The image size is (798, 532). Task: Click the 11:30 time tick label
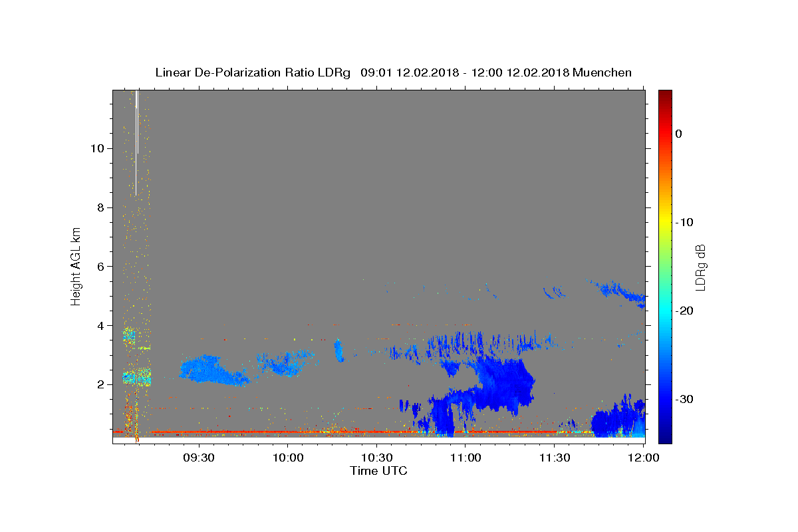point(555,458)
